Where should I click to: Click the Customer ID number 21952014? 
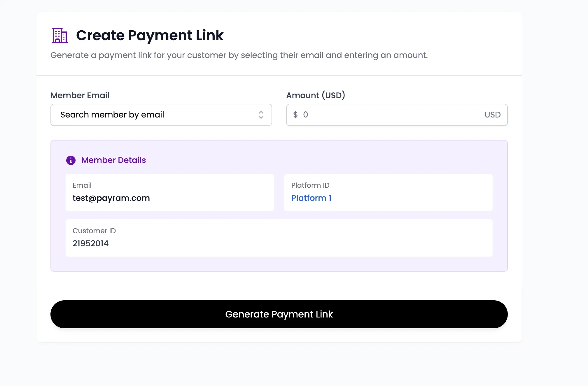(x=90, y=243)
